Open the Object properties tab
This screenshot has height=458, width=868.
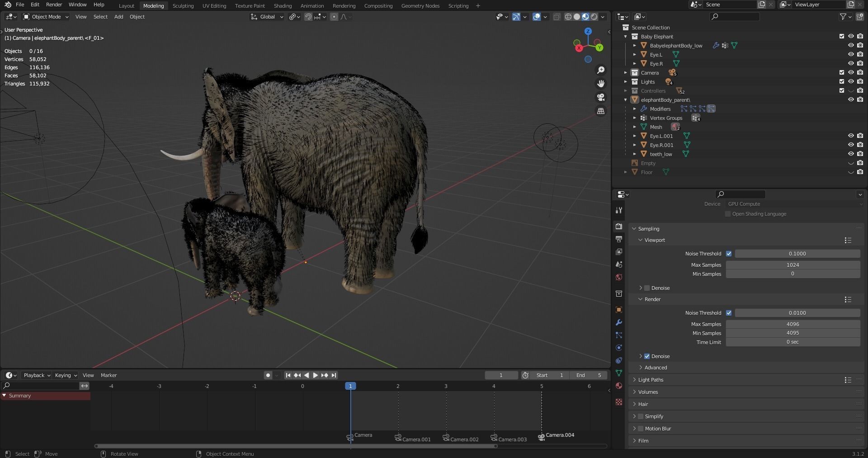[619, 310]
